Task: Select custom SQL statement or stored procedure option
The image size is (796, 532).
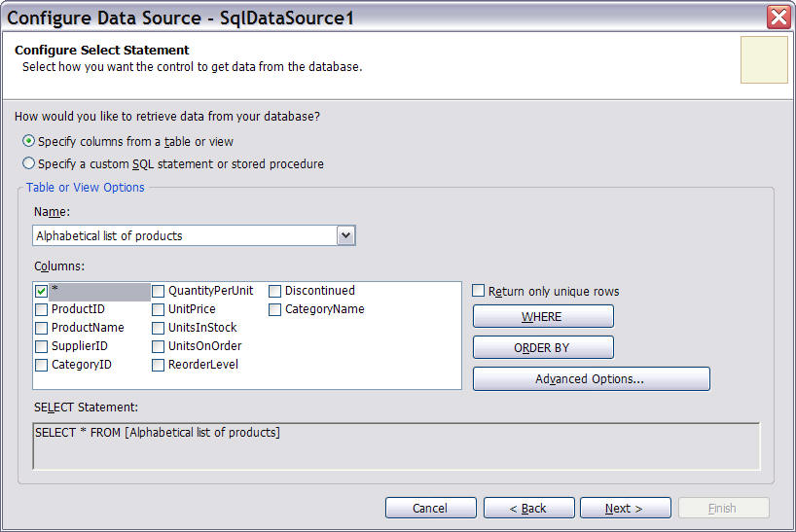Action: tap(29, 163)
